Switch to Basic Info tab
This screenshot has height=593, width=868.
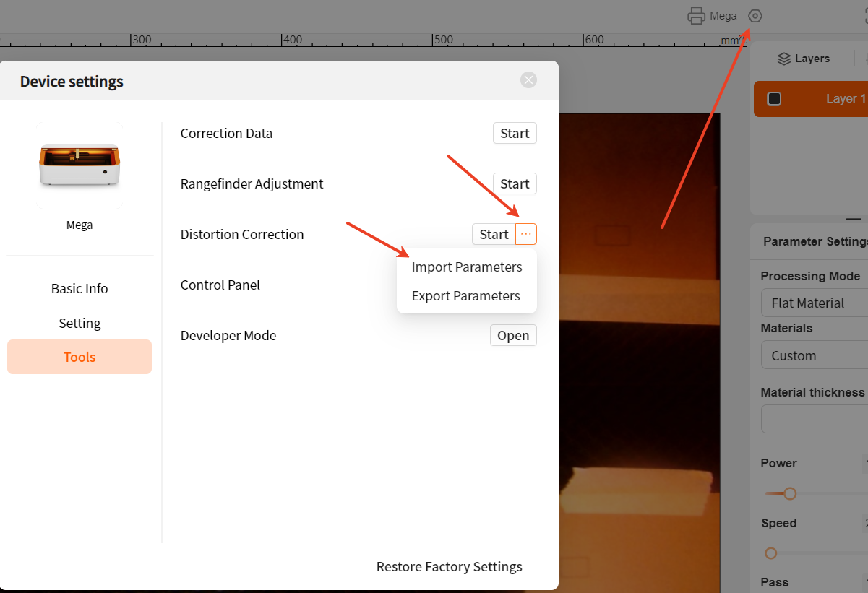tap(80, 288)
